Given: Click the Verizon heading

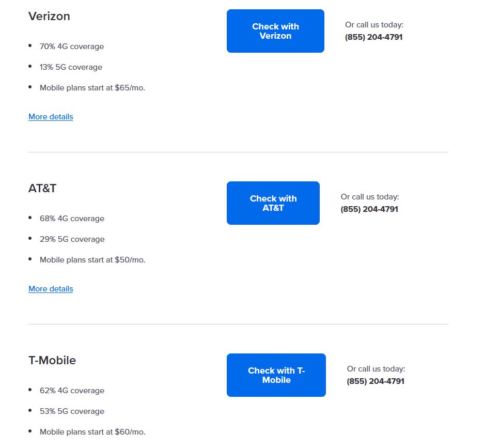Looking at the screenshot, I should (49, 16).
